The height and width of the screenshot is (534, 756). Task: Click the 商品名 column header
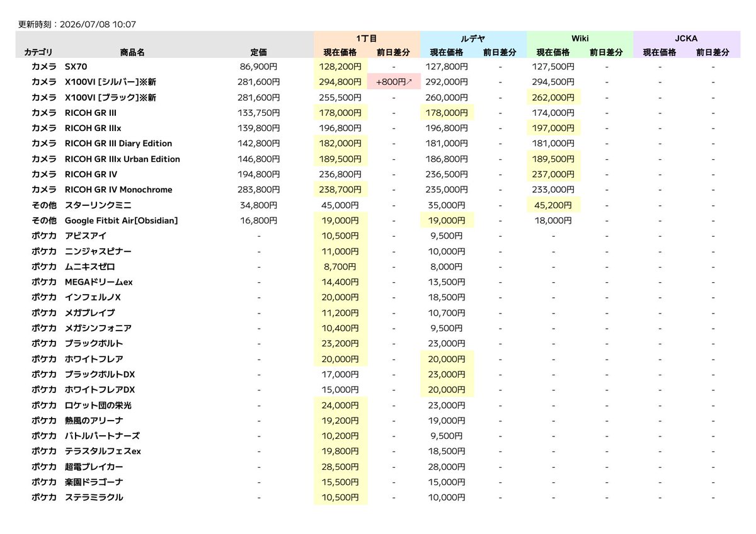[132, 53]
